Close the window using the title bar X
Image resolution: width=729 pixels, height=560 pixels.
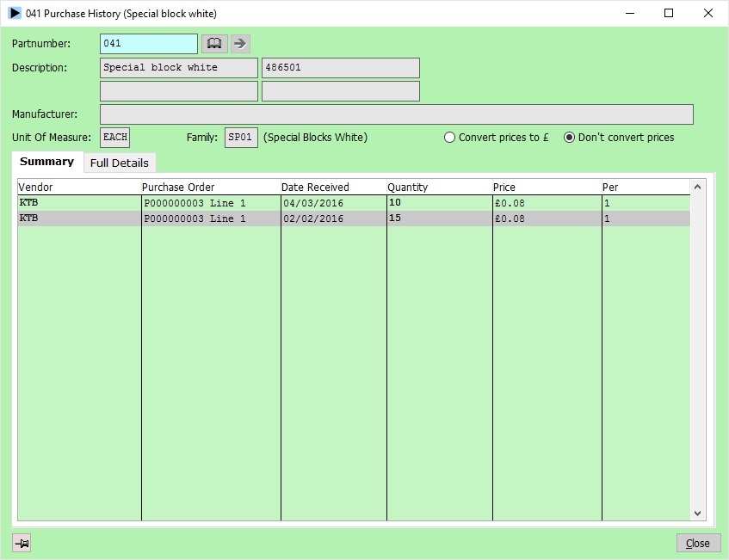coord(708,13)
